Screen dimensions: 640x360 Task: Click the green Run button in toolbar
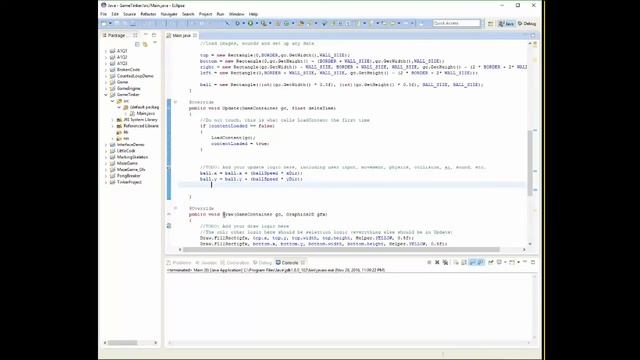[250, 23]
